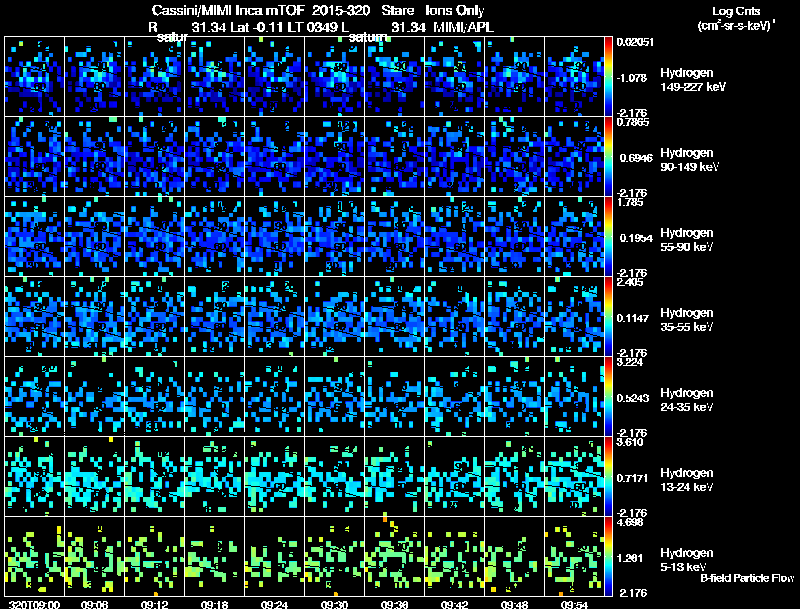Click the 0.02051 color scale maximum

pyautogui.click(x=635, y=42)
